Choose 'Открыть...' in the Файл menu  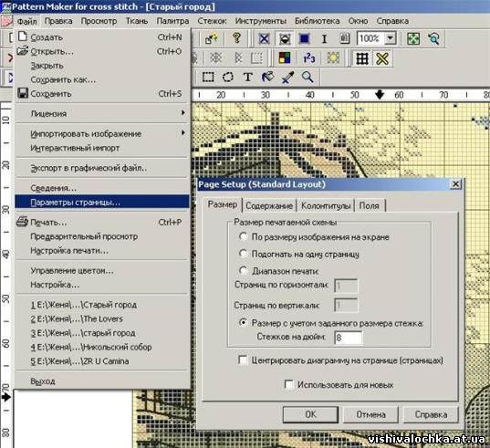(x=102, y=51)
